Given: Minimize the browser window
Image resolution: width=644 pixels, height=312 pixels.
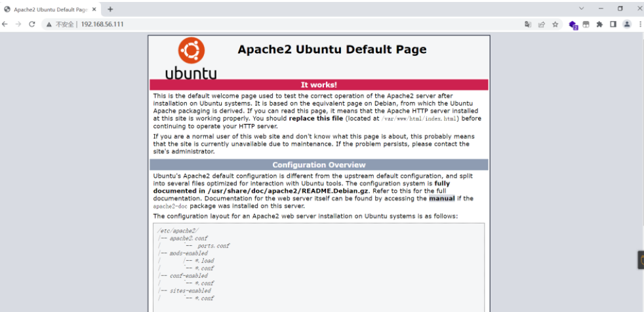Looking at the screenshot, I should 601,9.
